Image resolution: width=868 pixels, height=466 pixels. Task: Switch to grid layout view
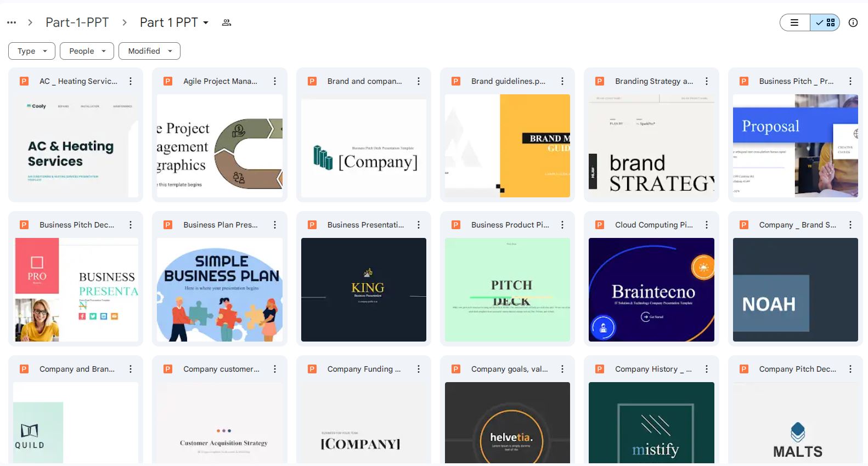825,22
